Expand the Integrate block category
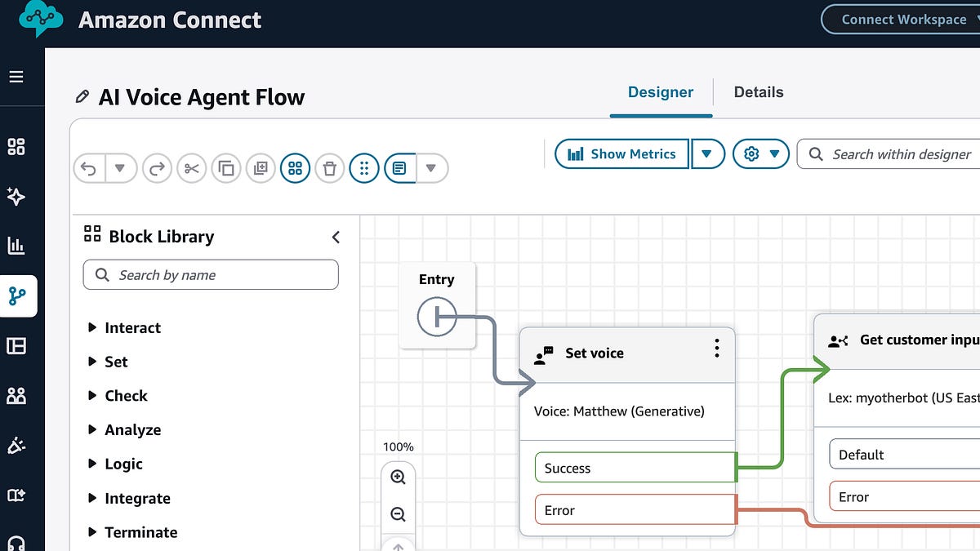 [x=129, y=499]
